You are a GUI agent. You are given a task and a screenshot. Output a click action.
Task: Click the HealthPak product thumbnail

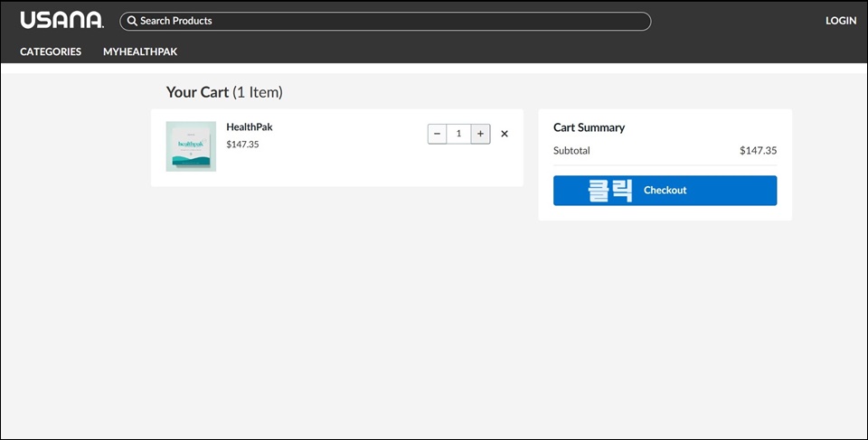click(x=191, y=146)
